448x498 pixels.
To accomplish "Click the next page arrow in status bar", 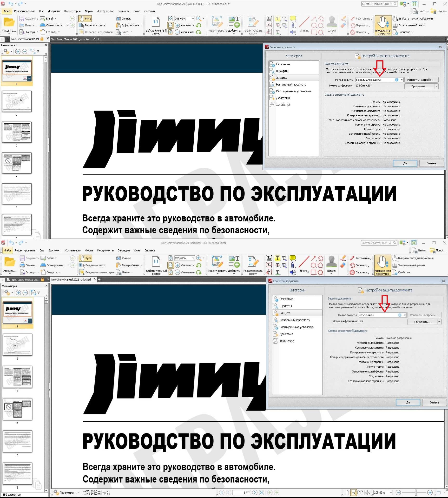I will [x=255, y=492].
